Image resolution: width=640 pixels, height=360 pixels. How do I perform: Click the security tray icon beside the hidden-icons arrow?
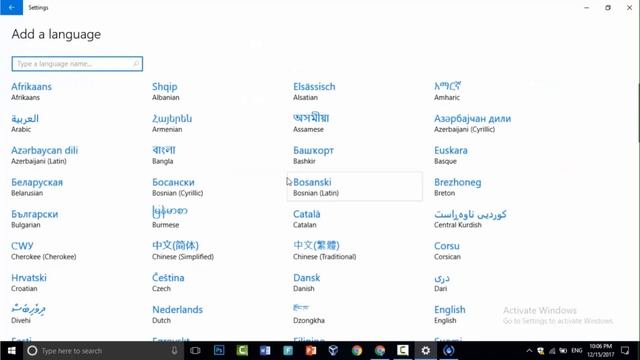click(x=540, y=351)
